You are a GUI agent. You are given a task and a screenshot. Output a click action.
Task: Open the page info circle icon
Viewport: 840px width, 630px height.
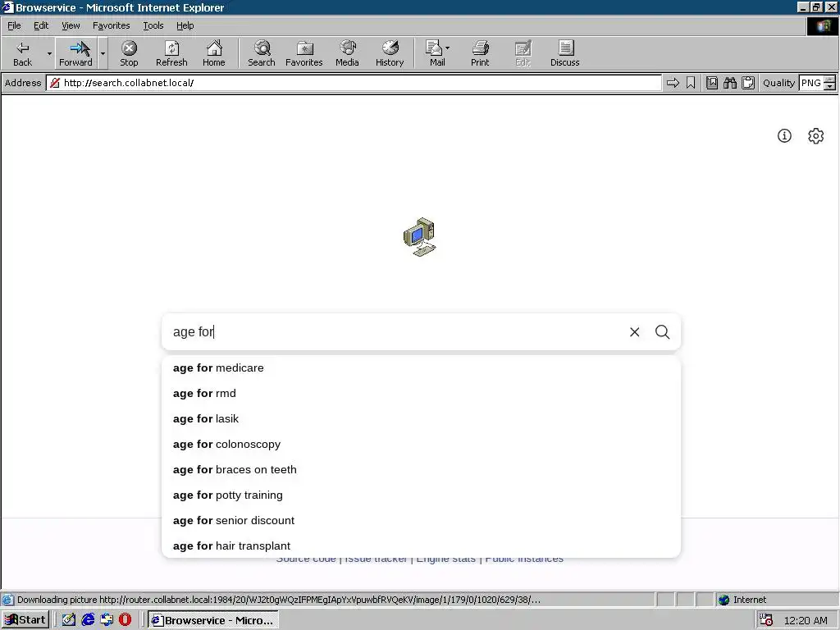(x=784, y=135)
